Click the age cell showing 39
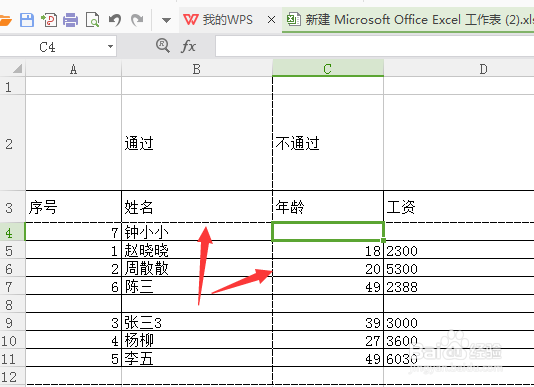The image size is (534, 387). point(328,322)
